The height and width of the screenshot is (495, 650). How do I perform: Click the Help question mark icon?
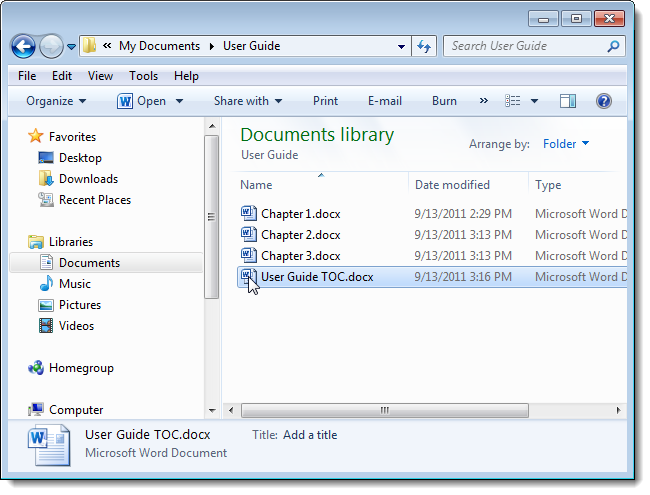[604, 101]
